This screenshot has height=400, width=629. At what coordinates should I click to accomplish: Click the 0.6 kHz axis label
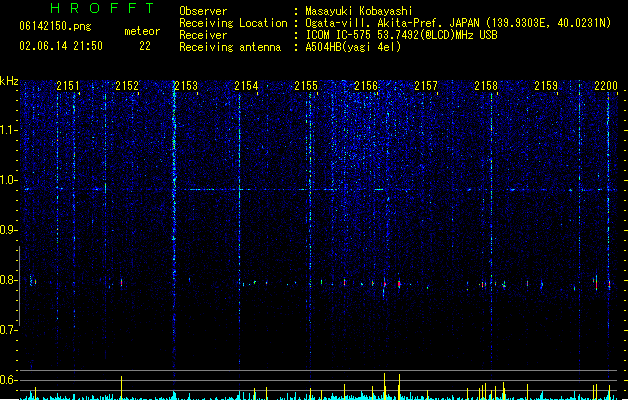[x=8, y=380]
